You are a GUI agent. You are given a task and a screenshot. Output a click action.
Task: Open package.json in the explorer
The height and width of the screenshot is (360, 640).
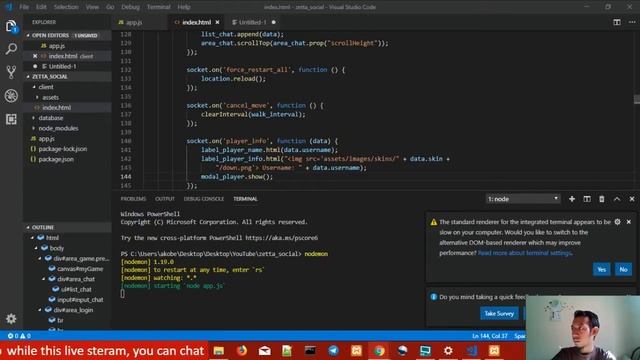[56, 159]
